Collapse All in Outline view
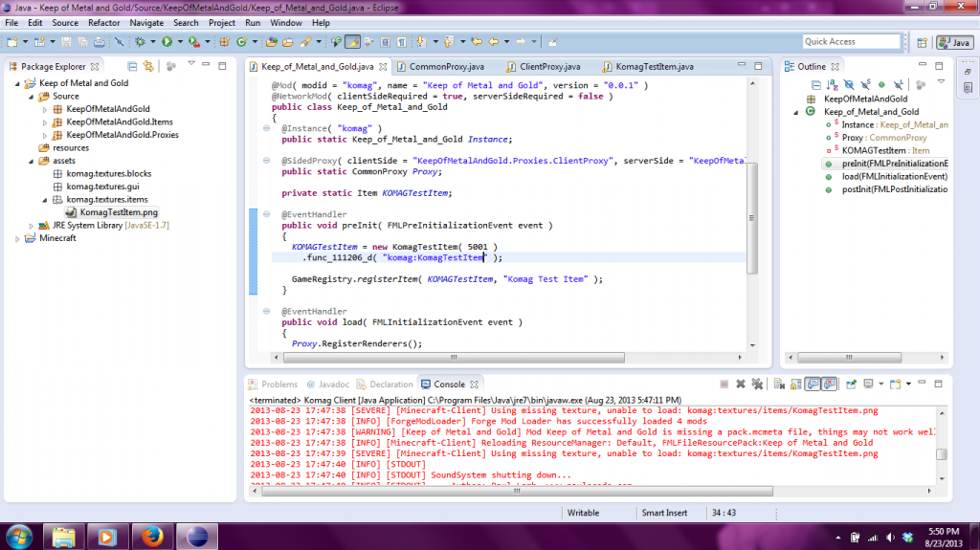 tap(815, 84)
